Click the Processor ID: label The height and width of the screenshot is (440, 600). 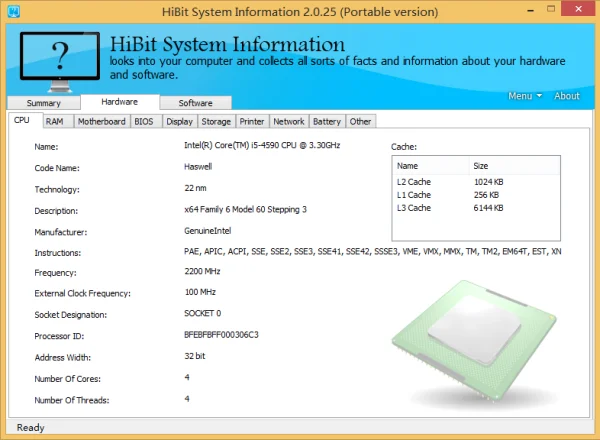(59, 336)
